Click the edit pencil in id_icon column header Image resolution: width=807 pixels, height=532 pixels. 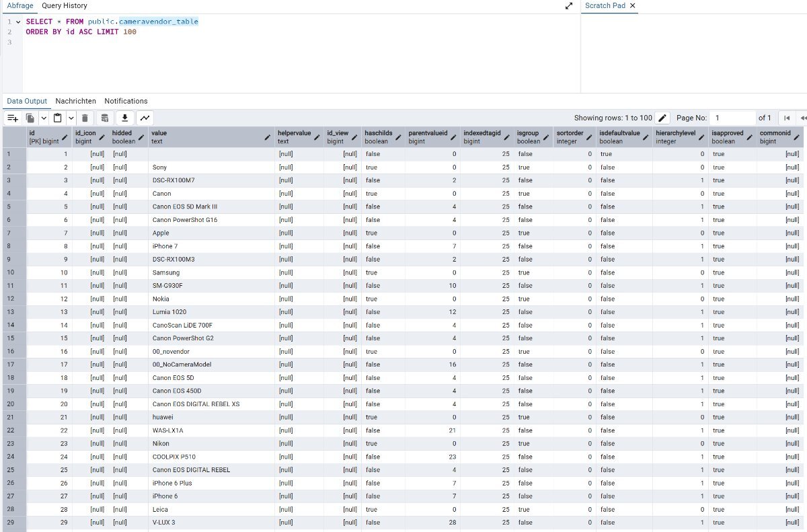[103, 137]
